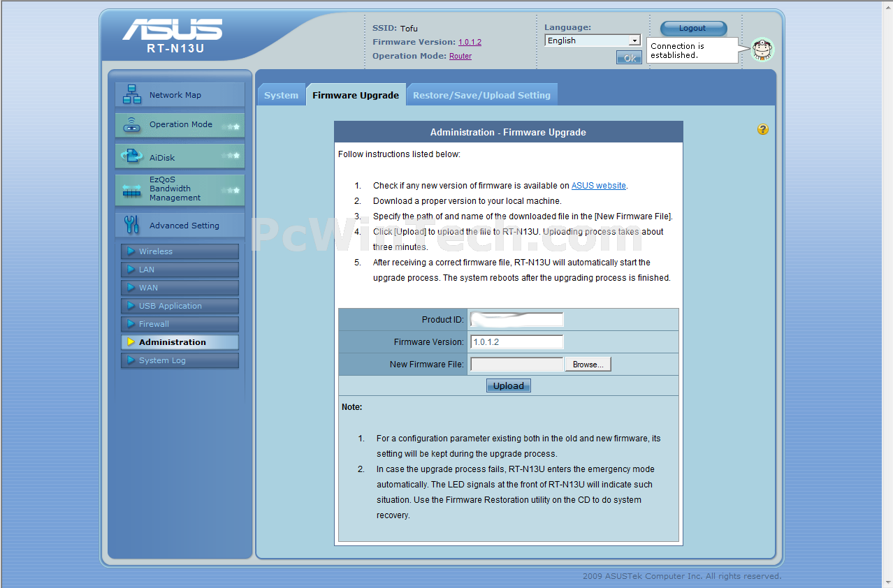
Task: Click the Operation Mode router icon
Action: click(x=132, y=125)
